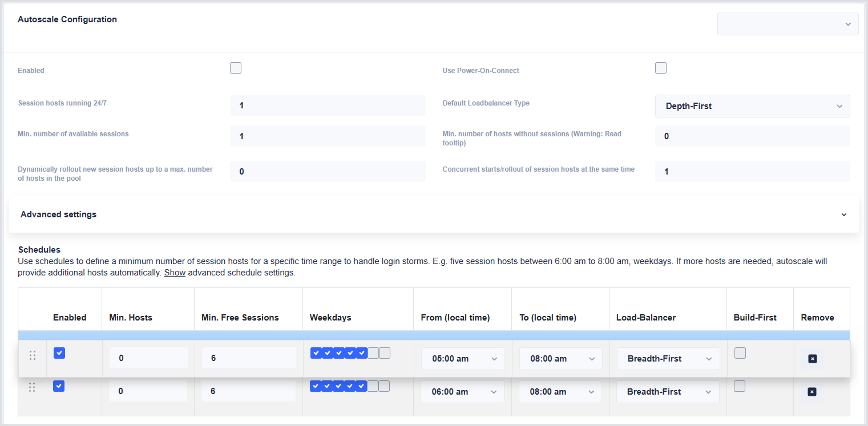This screenshot has height=426, width=868.
Task: Change Load-Balancer of the 06:00 am schedule
Action: pos(668,392)
